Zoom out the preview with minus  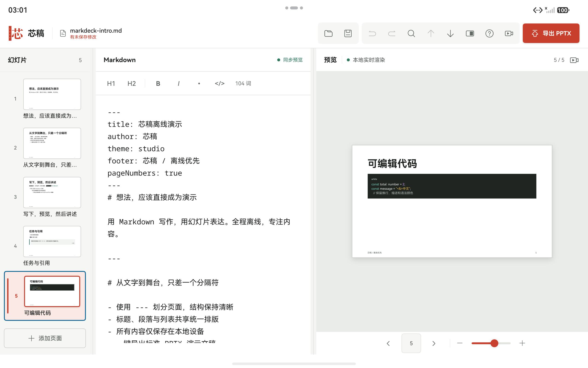tap(460, 343)
